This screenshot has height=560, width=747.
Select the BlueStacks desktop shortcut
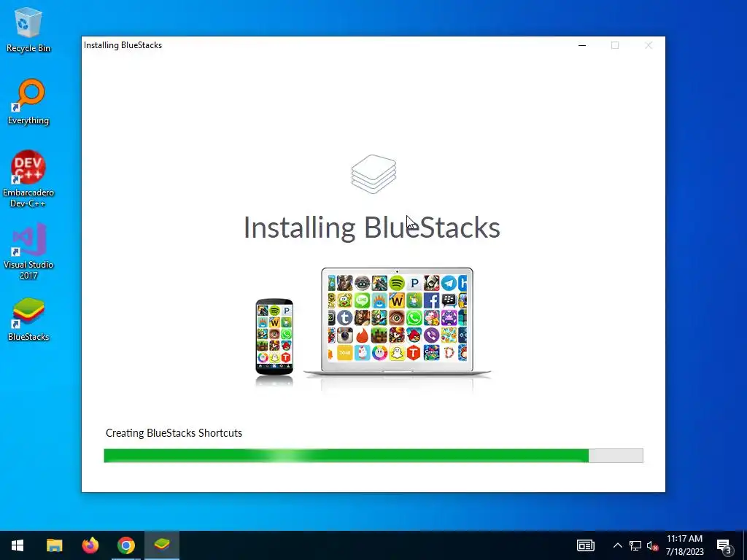point(28,319)
